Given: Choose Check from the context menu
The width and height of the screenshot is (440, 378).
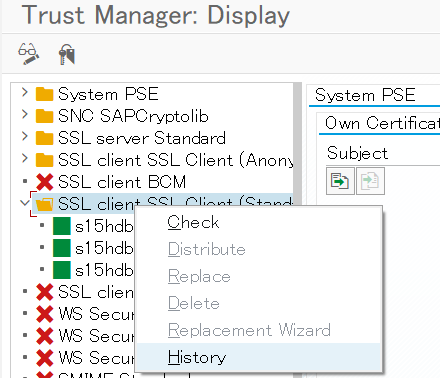Looking at the screenshot, I should click(193, 222).
